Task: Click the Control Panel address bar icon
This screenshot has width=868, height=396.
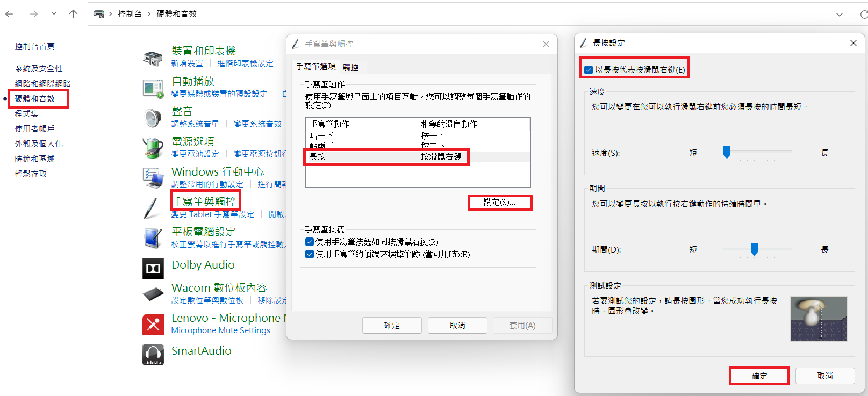Action: click(x=99, y=14)
